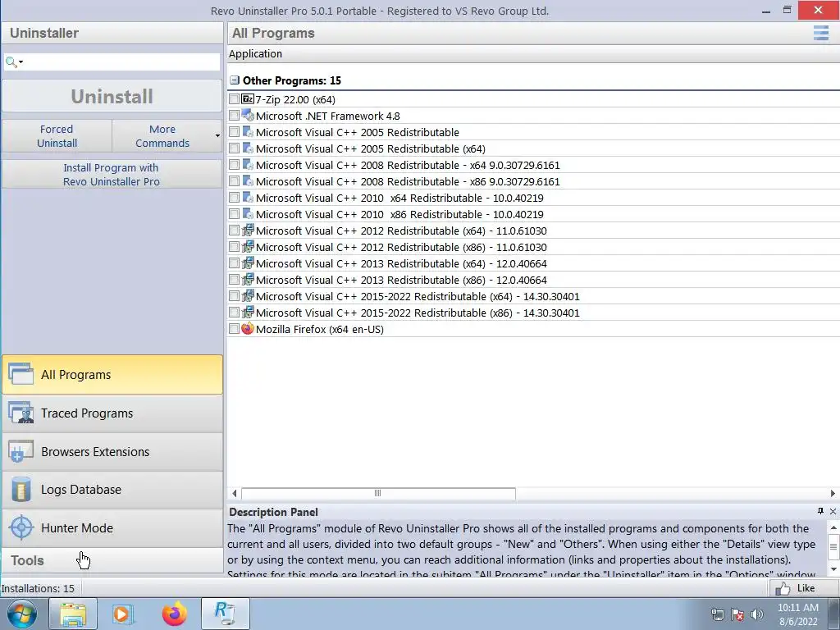840x630 pixels.
Task: Click the Application column header
Action: point(255,53)
